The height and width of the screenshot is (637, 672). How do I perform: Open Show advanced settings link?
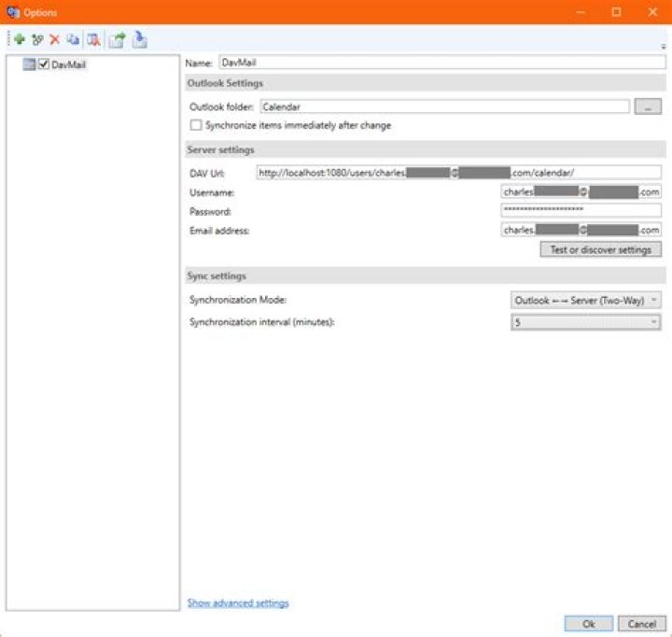(238, 602)
